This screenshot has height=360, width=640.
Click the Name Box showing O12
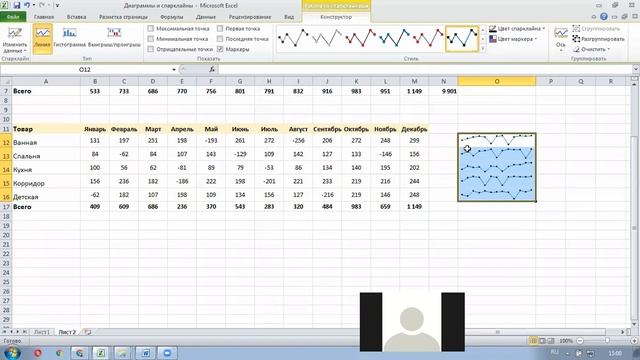click(84, 69)
